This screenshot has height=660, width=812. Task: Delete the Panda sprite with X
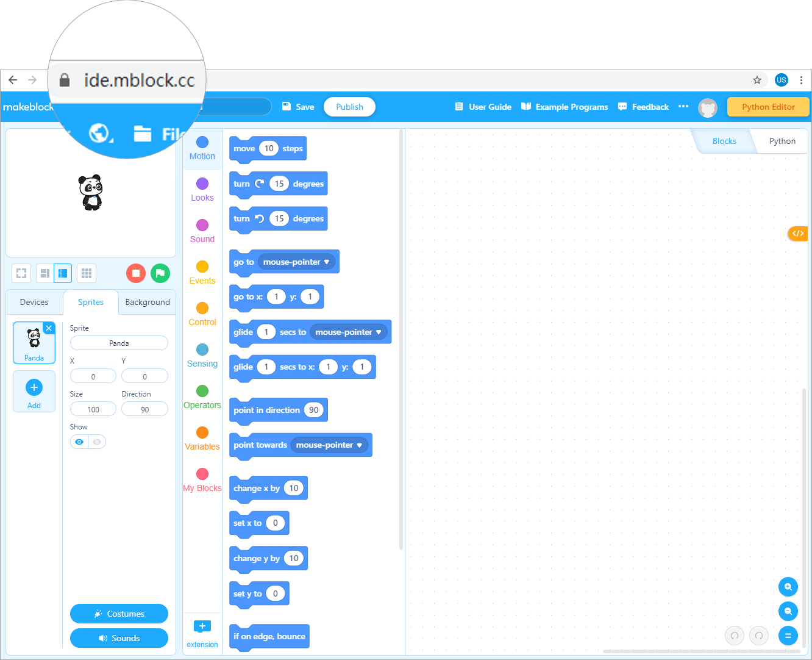(x=49, y=328)
